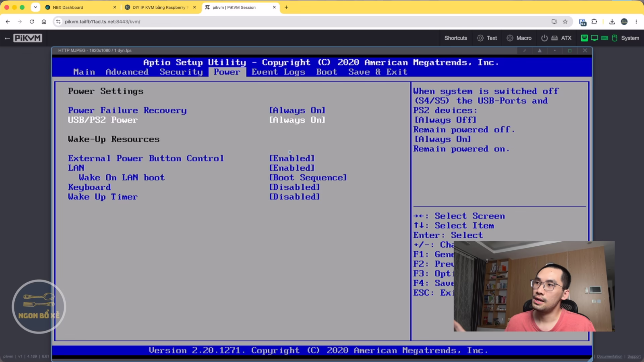Click the [Boot Sequence] value
The image size is (644, 362).
point(308,178)
